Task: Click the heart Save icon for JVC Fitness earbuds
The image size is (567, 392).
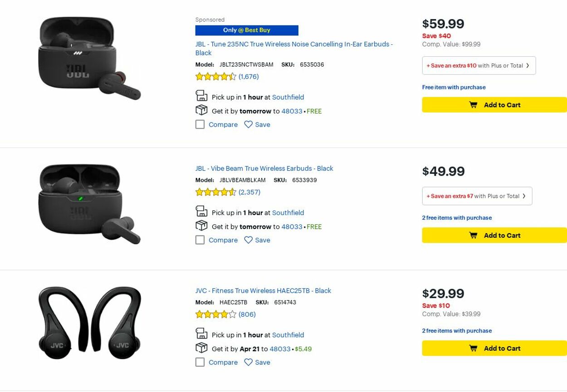Action: coord(248,362)
